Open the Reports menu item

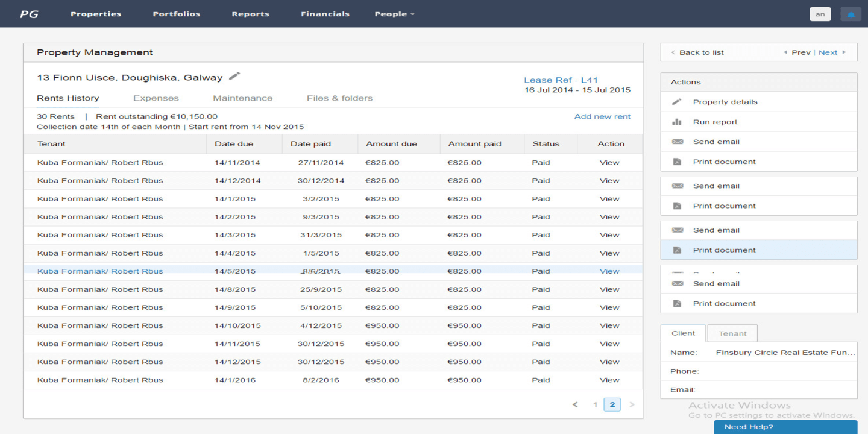tap(250, 14)
